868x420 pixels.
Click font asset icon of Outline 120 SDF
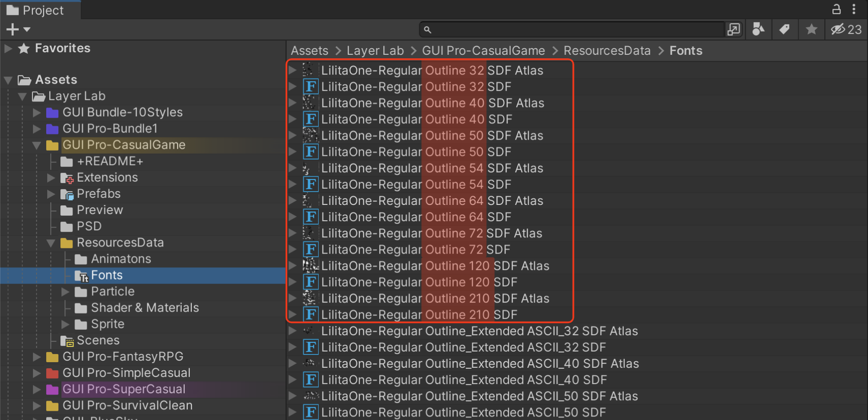click(x=311, y=282)
